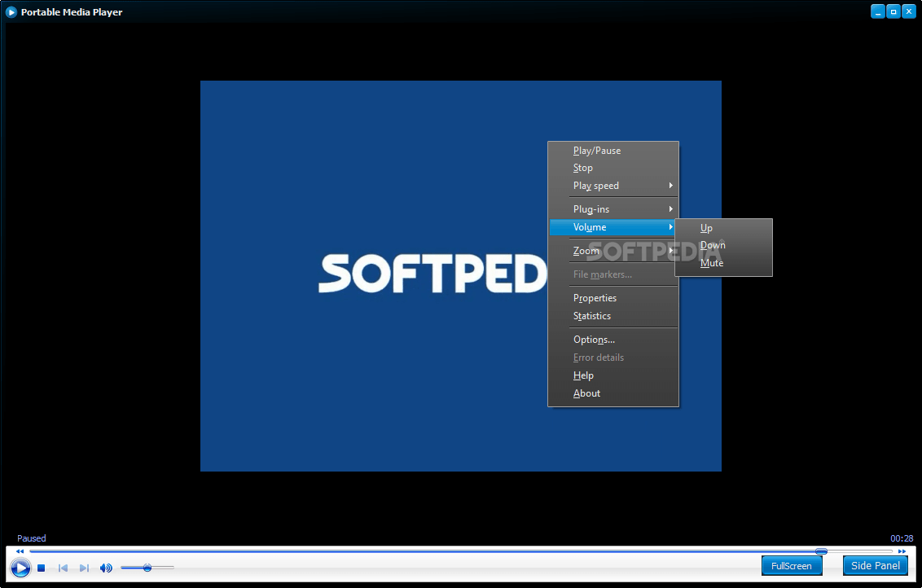Viewport: 922px width, 588px height.
Task: Enter FullScreen mode
Action: [x=792, y=566]
